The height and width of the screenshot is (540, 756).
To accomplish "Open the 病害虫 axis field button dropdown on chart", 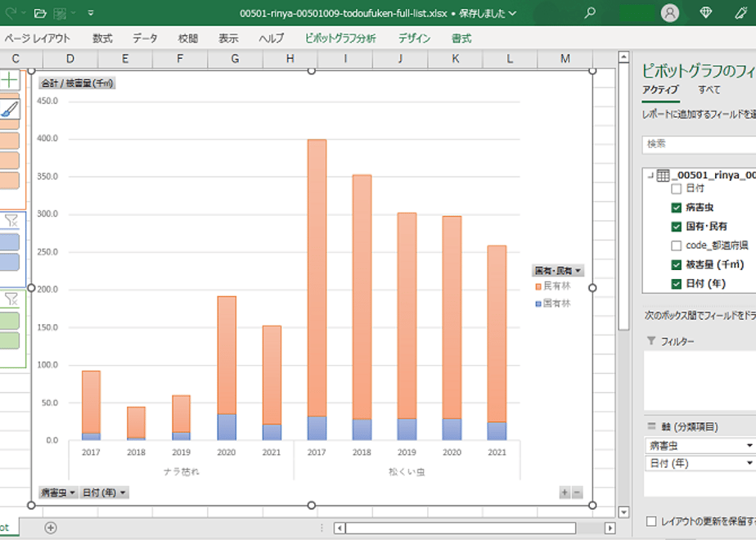I will pyautogui.click(x=58, y=493).
